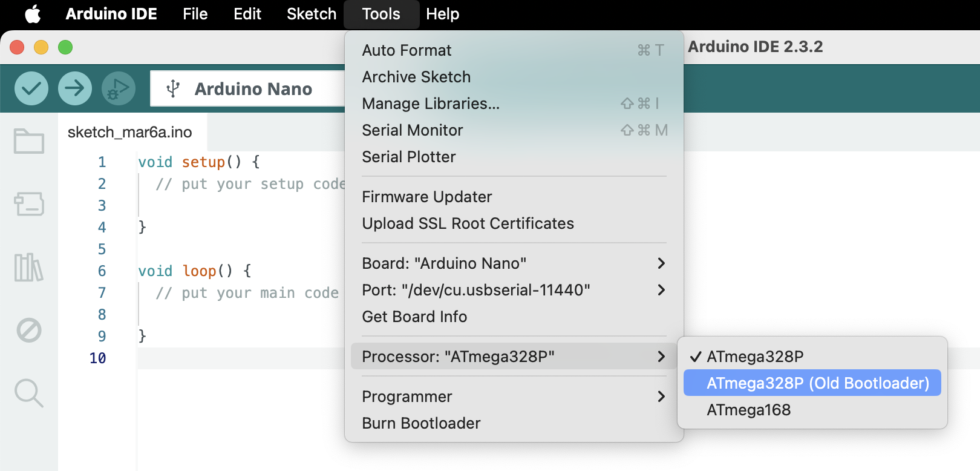Click the closing brace on line 4
Viewport: 980px width, 471px height.
point(142,227)
